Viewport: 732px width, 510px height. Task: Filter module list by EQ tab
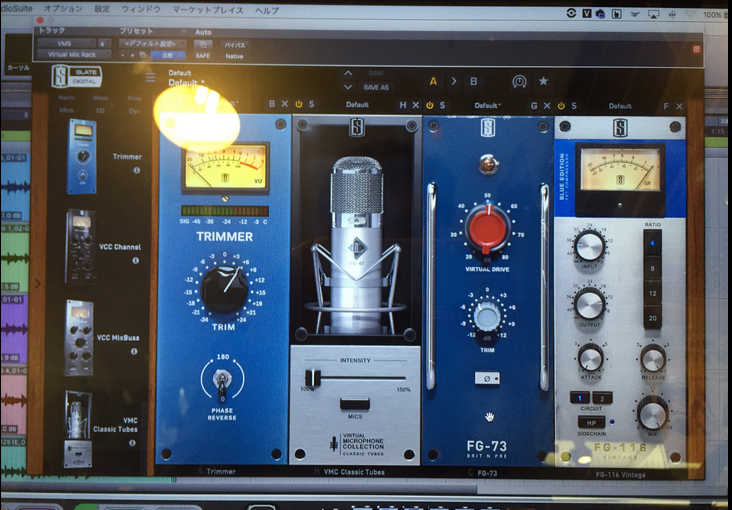tap(100, 111)
